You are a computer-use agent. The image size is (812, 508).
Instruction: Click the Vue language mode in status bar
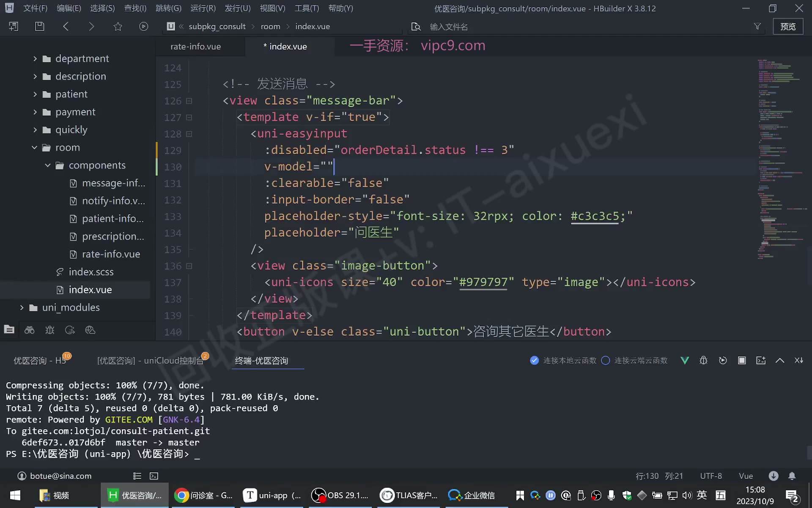[x=746, y=476]
